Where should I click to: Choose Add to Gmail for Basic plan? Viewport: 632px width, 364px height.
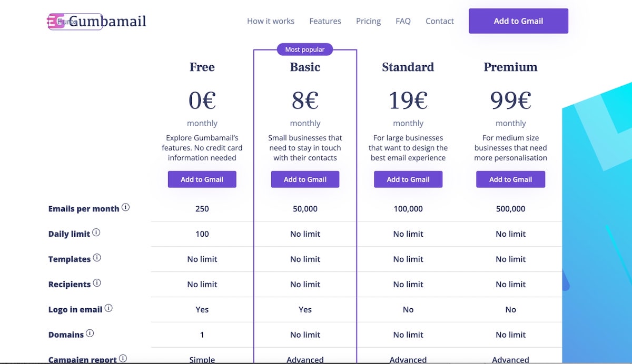point(305,179)
